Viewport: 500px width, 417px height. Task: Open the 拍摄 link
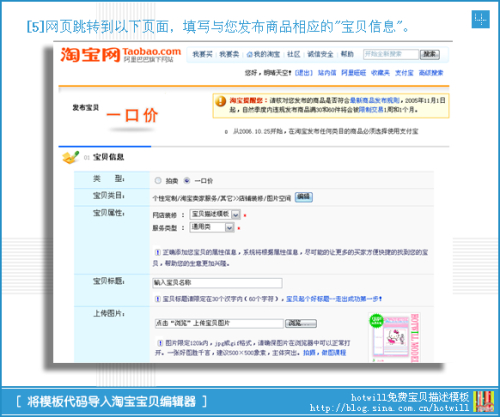pos(309,352)
